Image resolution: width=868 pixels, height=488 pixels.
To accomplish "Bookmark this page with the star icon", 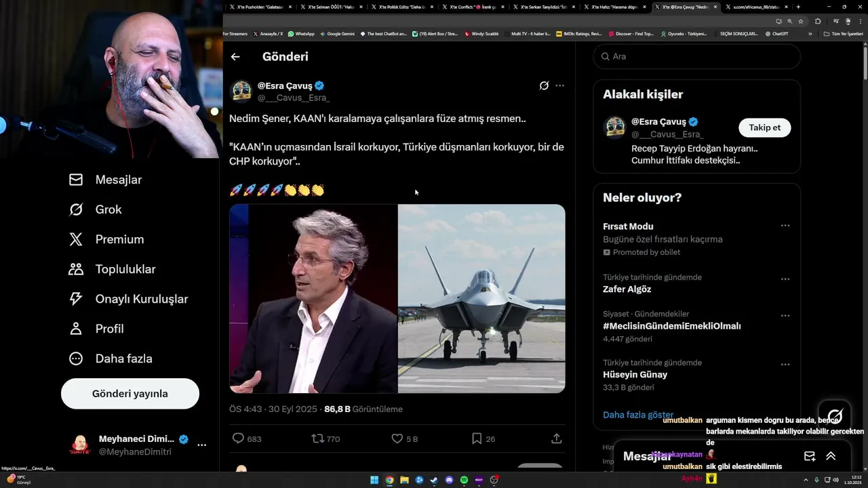I will (801, 21).
